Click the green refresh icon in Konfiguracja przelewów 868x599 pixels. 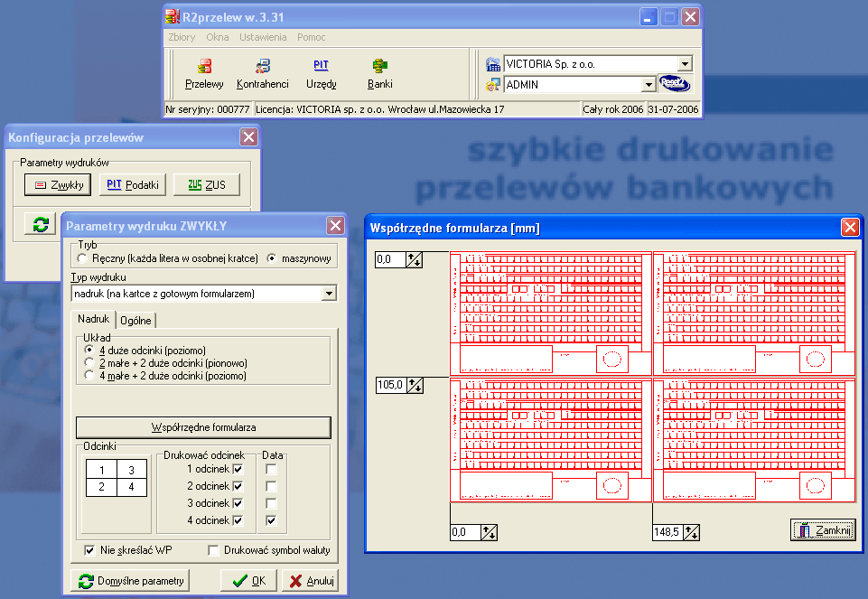(x=41, y=224)
